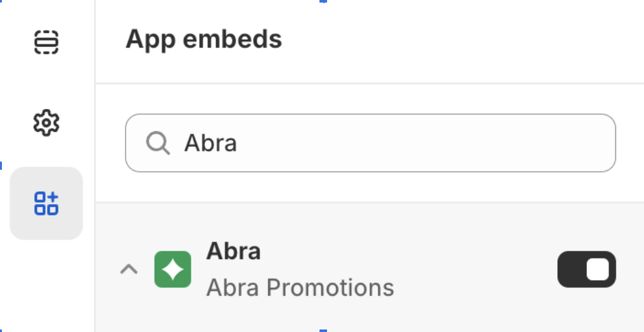Disable the Abra Promotions toggle

coord(586,269)
